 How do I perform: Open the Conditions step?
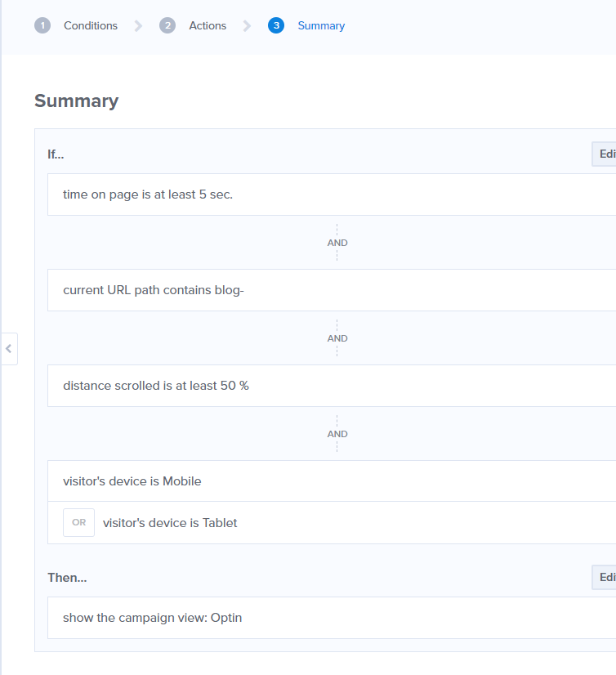[x=91, y=26]
